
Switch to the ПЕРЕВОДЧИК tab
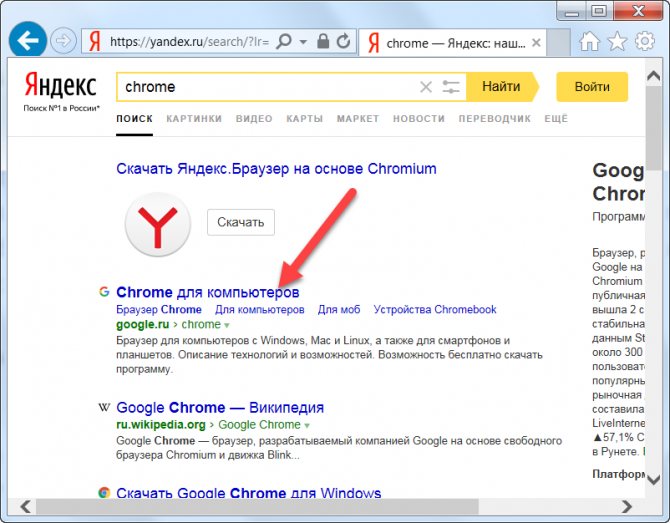click(x=495, y=119)
